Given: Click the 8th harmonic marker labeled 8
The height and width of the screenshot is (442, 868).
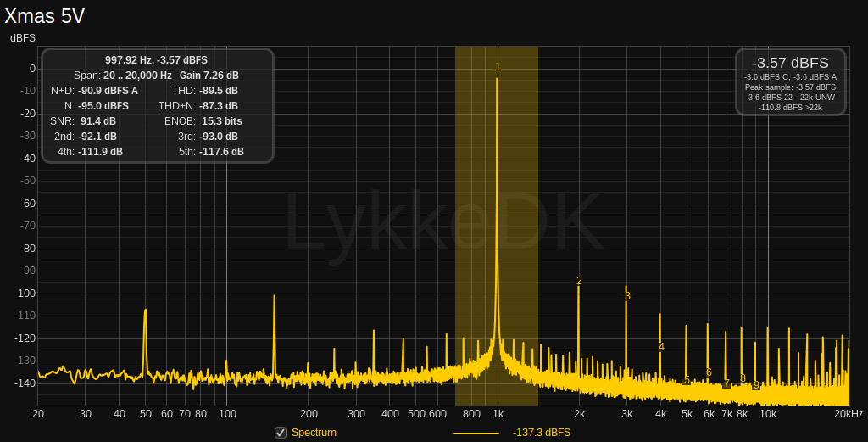Looking at the screenshot, I should pos(743,378).
